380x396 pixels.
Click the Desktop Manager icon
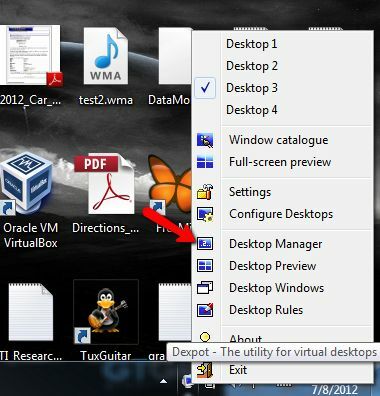205,244
